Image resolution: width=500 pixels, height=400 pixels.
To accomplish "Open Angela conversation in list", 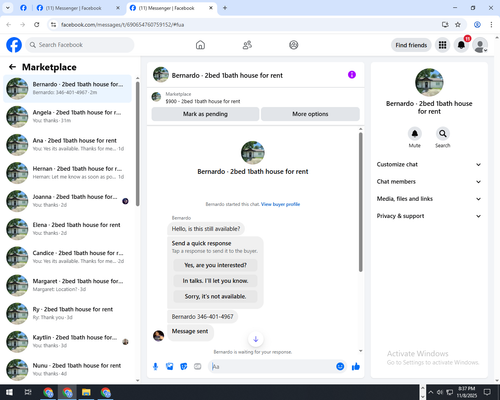I will click(67, 117).
